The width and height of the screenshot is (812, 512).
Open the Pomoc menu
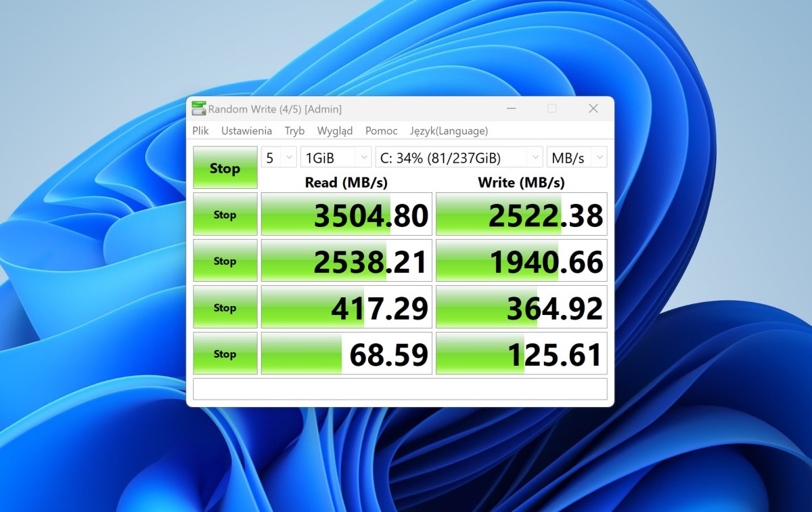click(x=381, y=131)
